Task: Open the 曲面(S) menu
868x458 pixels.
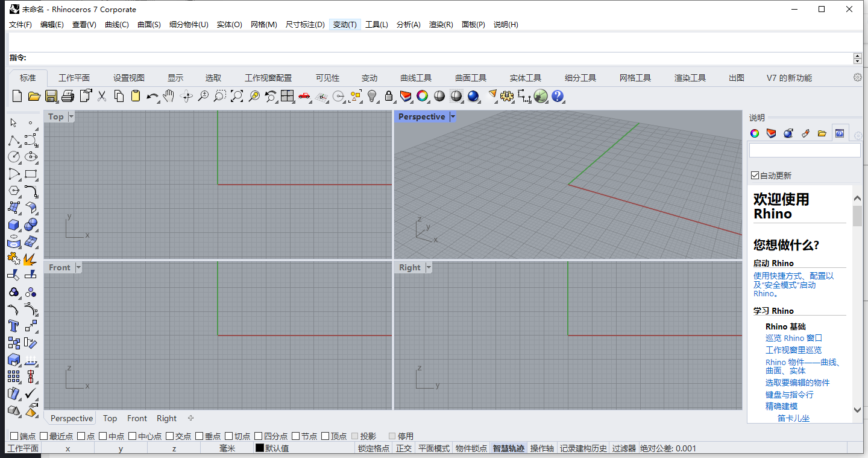Action: tap(149, 24)
